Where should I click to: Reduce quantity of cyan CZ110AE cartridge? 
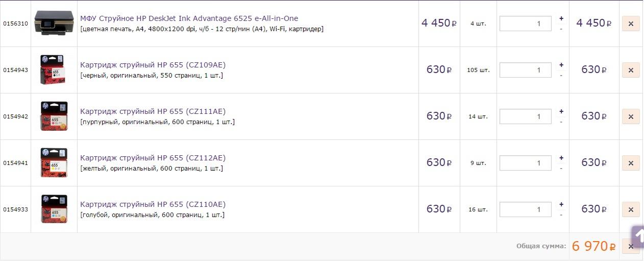[x=561, y=215]
